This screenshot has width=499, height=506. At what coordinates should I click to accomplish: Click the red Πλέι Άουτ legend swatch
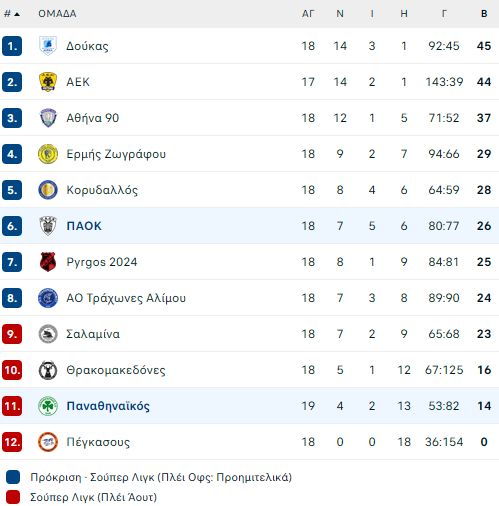13,497
